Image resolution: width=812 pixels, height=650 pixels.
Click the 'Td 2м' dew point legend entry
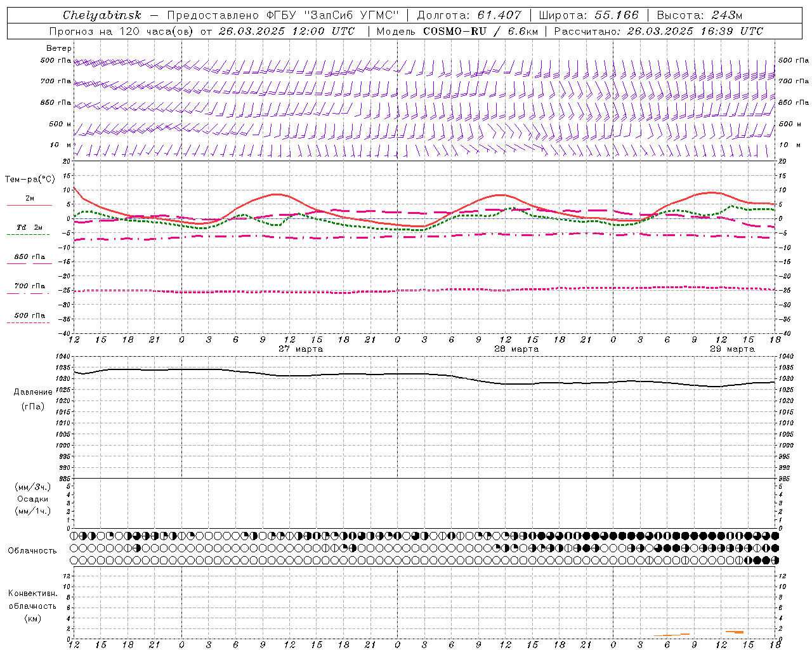click(x=30, y=227)
